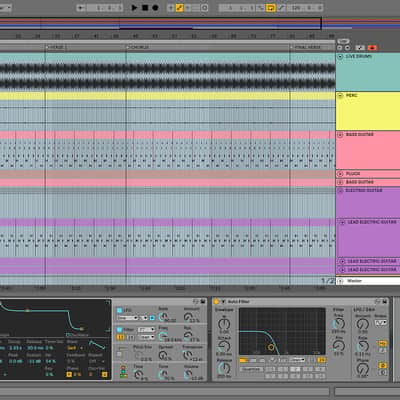Toggle the Pitch Env checkbox
This screenshot has width=400, height=400.
point(119,354)
